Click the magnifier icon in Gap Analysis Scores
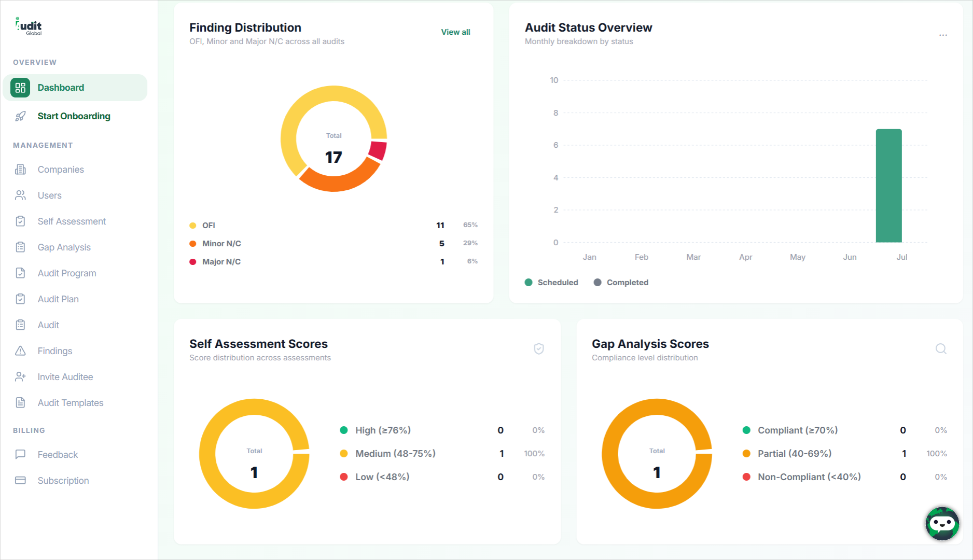 [941, 349]
